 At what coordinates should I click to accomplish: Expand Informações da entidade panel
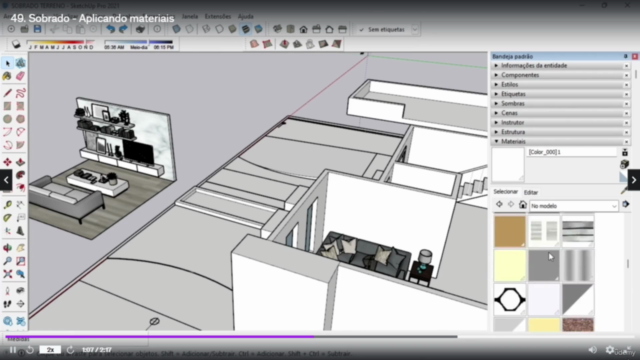560,65
